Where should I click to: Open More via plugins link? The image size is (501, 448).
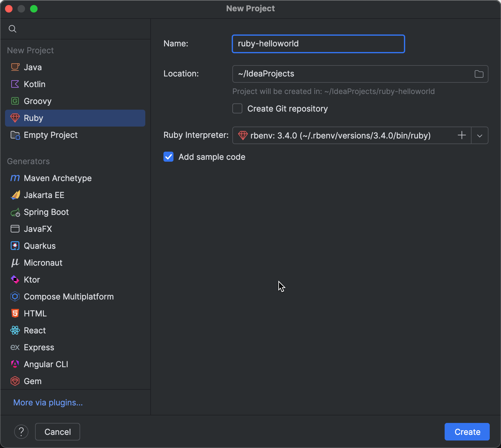pyautogui.click(x=48, y=402)
